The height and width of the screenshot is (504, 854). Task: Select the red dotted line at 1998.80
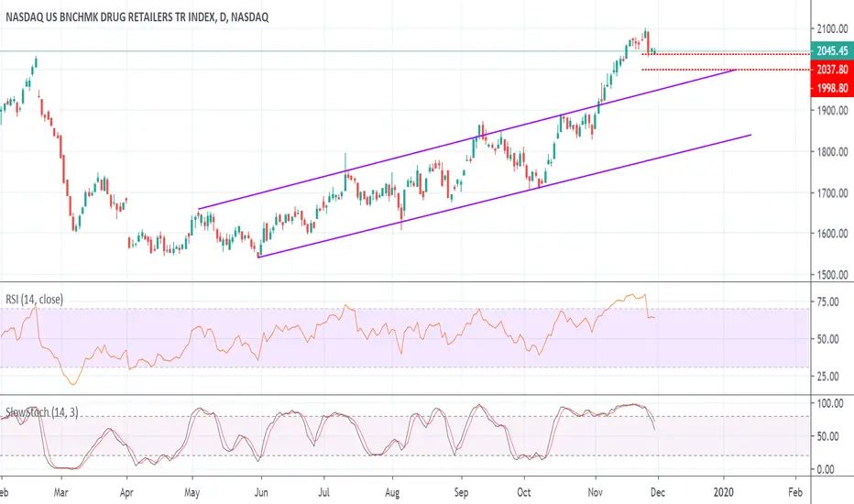(726, 70)
